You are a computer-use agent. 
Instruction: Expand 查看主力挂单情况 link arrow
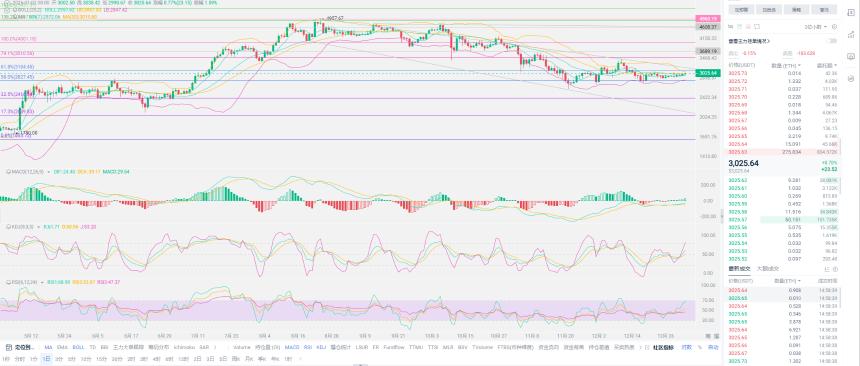coord(767,41)
